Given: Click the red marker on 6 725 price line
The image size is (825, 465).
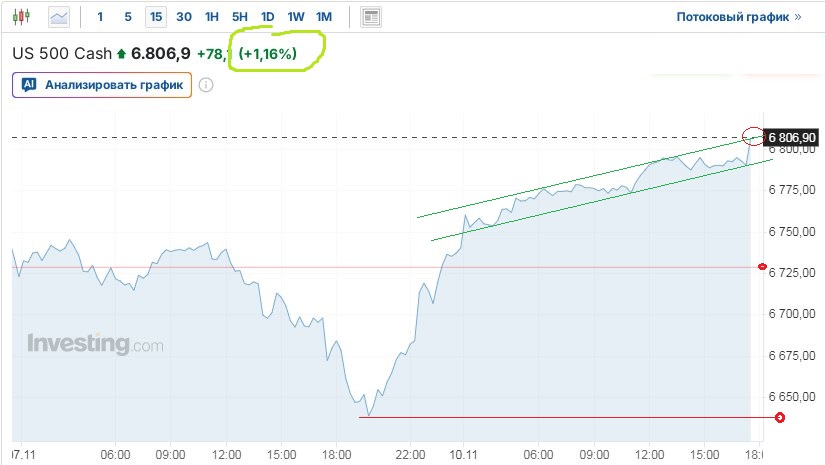Looking at the screenshot, I should (x=764, y=267).
